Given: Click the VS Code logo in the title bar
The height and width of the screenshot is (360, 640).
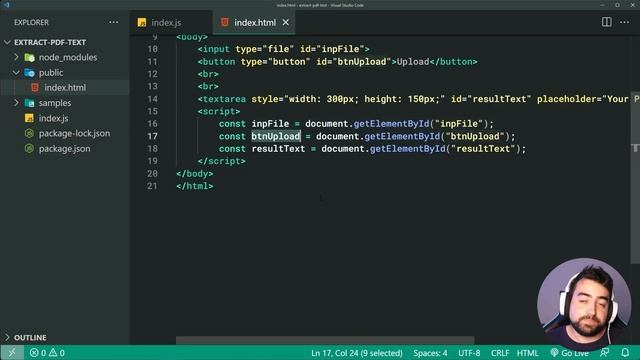Looking at the screenshot, I should click(x=6, y=5).
